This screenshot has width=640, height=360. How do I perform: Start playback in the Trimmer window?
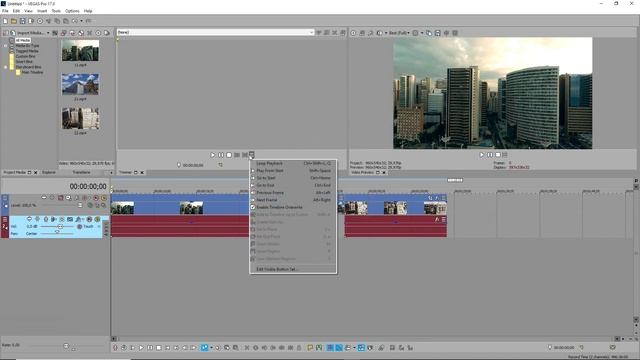pos(213,155)
